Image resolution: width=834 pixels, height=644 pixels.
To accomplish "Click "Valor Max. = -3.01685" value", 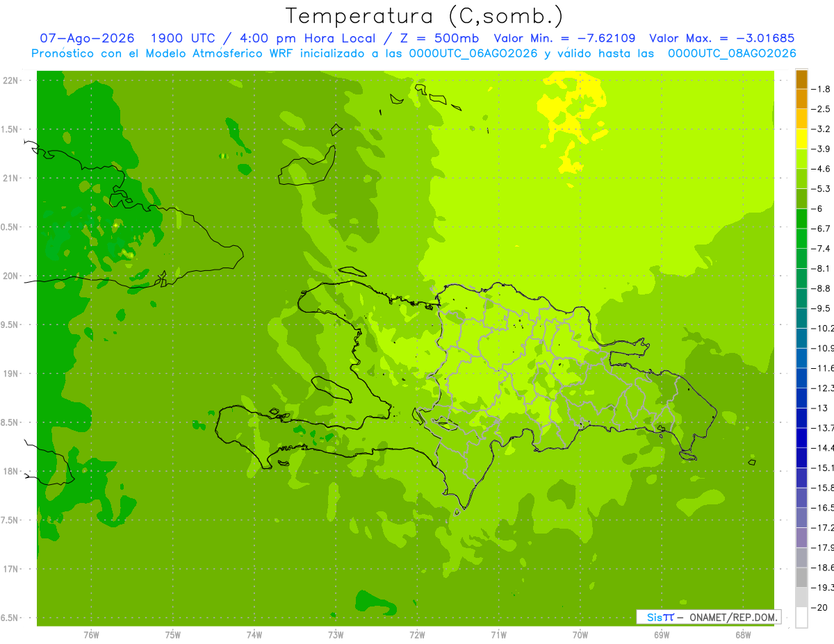I will (721, 38).
